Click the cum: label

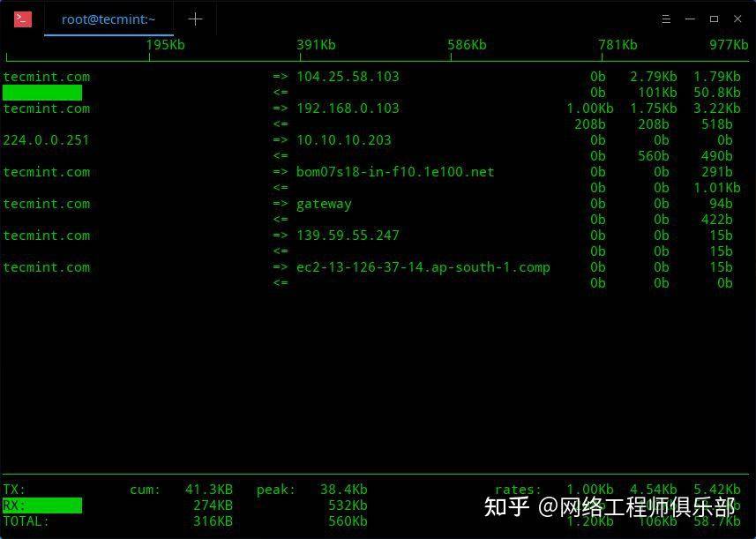point(146,490)
